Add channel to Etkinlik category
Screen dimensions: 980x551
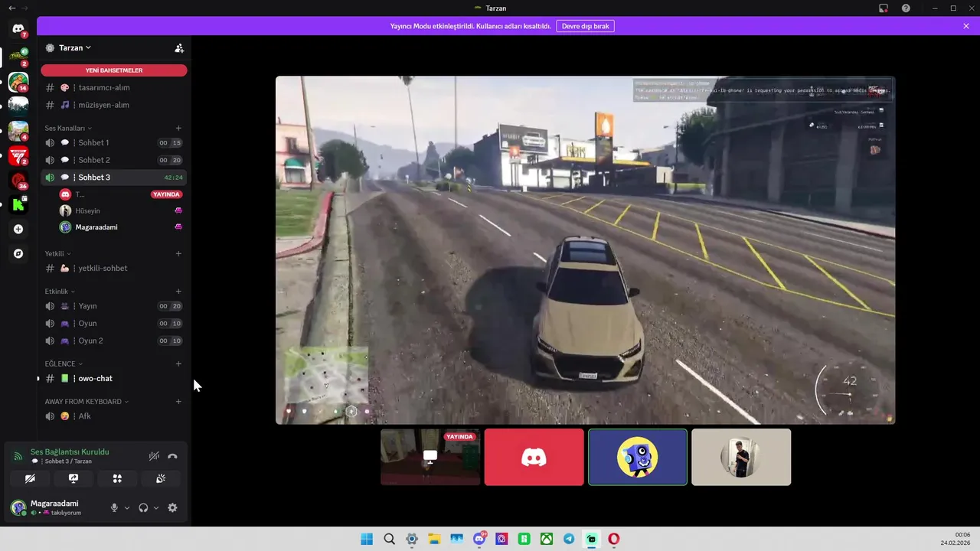[178, 292]
